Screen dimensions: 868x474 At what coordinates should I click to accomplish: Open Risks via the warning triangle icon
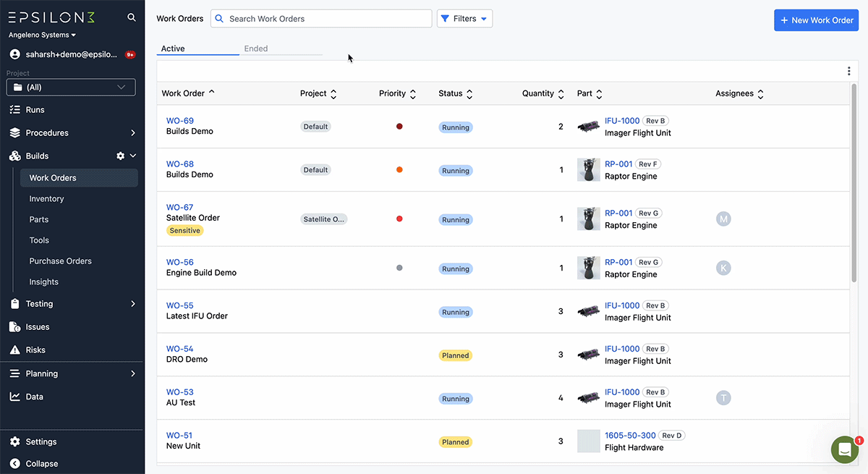click(x=14, y=350)
